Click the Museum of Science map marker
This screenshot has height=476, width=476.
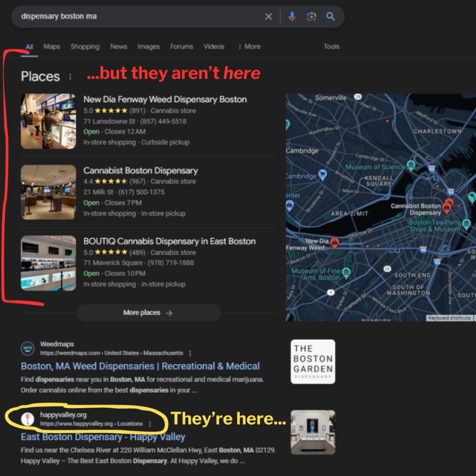tap(411, 165)
